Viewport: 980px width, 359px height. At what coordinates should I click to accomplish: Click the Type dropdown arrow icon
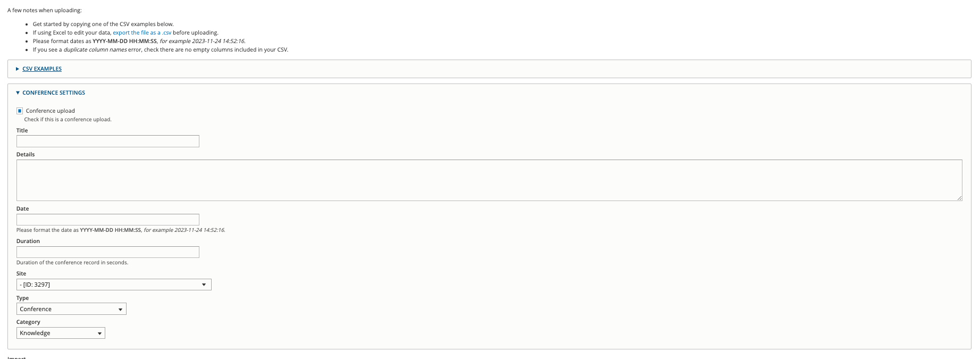(x=120, y=310)
